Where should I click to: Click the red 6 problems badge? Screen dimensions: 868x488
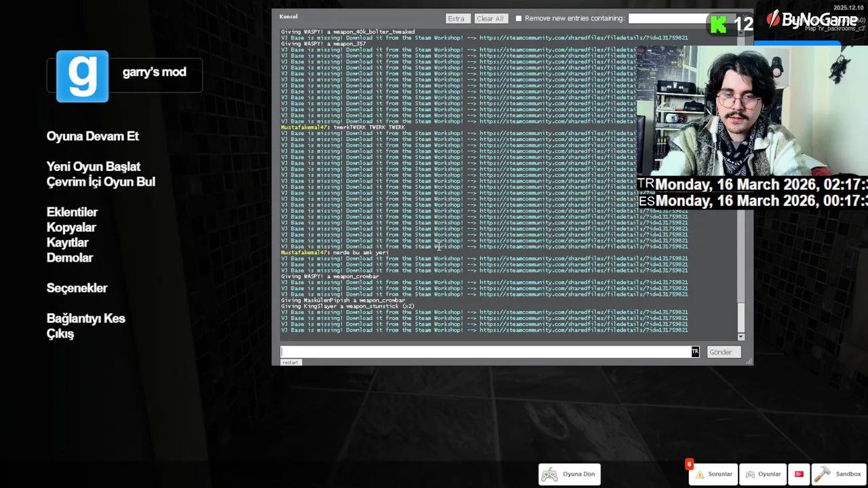tap(689, 464)
